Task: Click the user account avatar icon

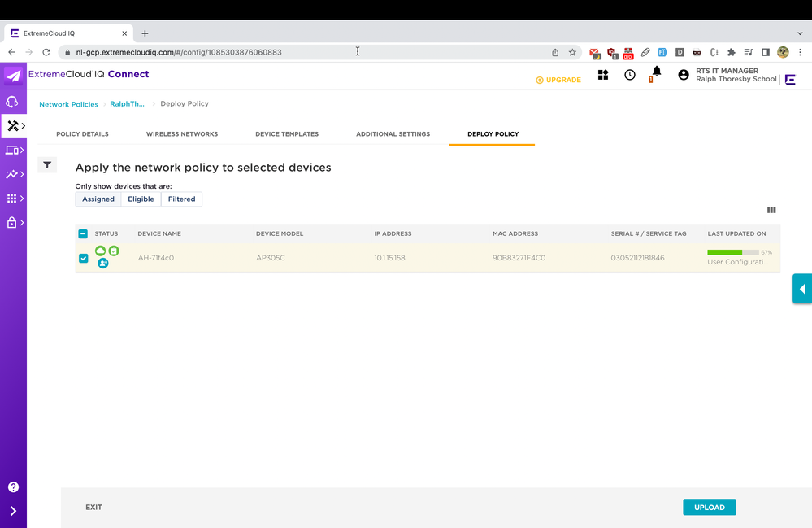Action: click(x=684, y=75)
